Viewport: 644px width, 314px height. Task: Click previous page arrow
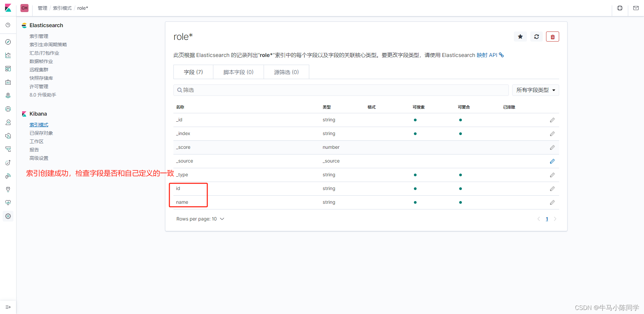coord(539,219)
